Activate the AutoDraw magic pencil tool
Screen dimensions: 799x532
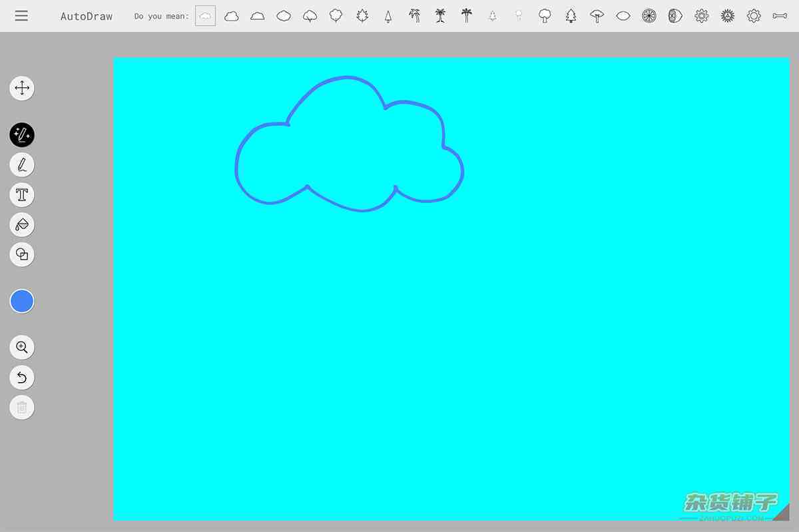[x=22, y=135]
